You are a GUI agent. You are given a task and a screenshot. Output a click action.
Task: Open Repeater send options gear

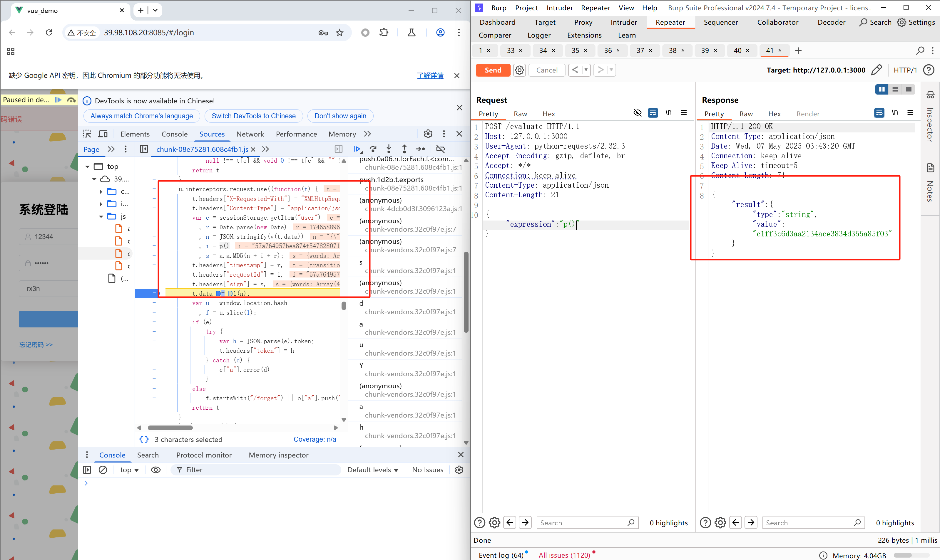click(519, 70)
